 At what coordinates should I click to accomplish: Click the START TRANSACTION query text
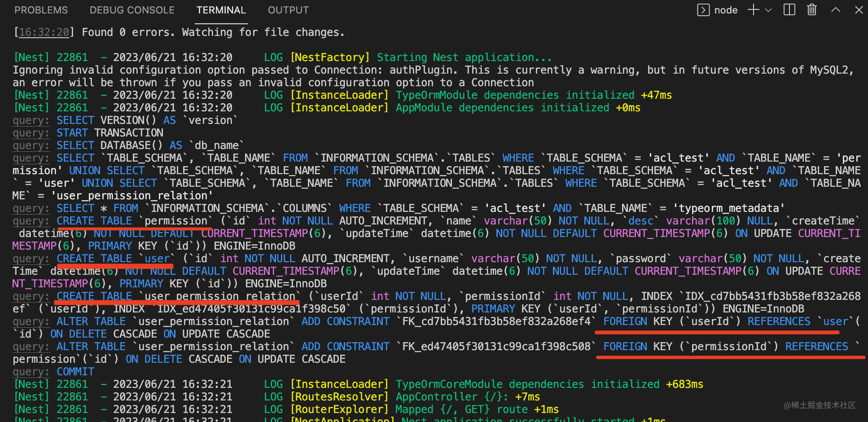tap(110, 133)
